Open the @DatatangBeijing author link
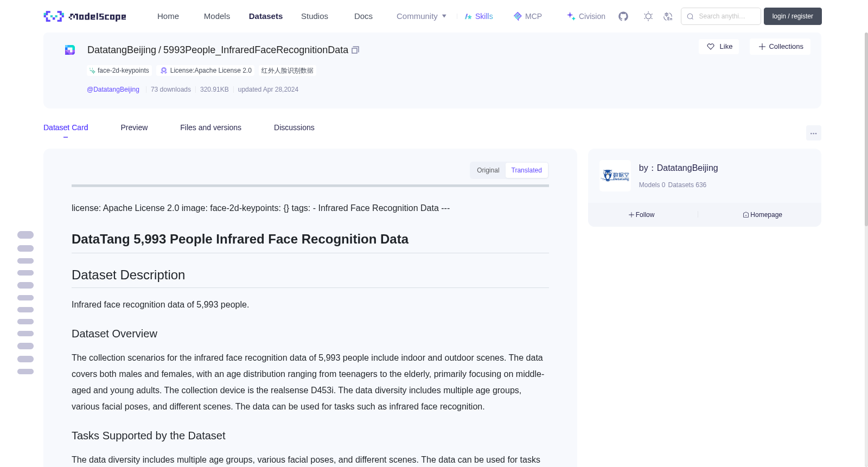 coord(113,89)
